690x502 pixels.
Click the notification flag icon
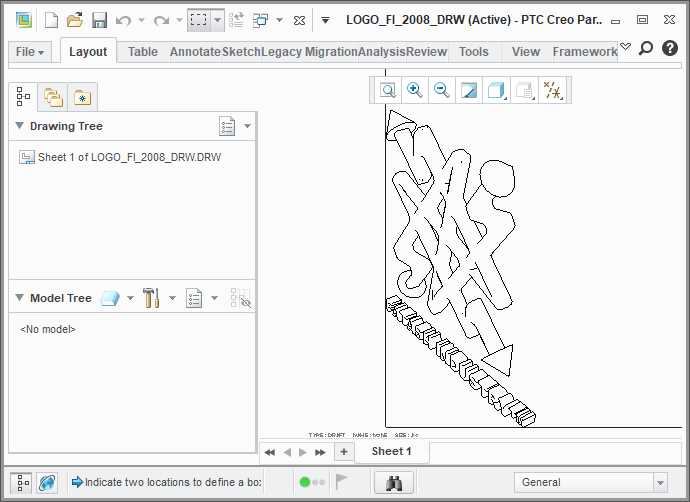[341, 481]
